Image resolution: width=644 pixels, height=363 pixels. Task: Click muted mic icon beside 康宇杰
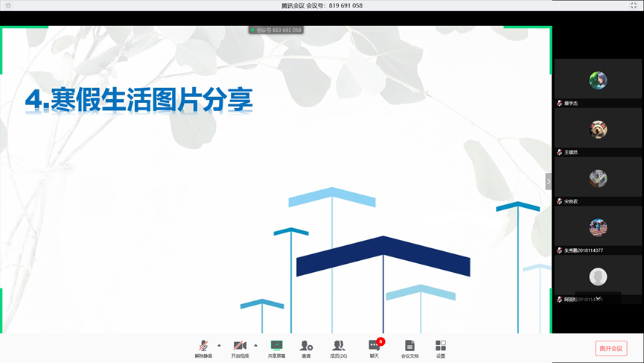tap(559, 103)
